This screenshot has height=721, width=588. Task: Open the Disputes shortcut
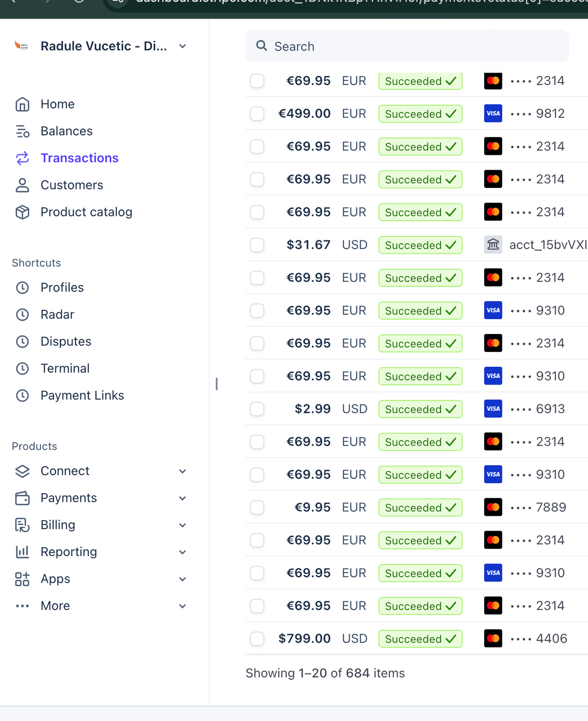(66, 341)
